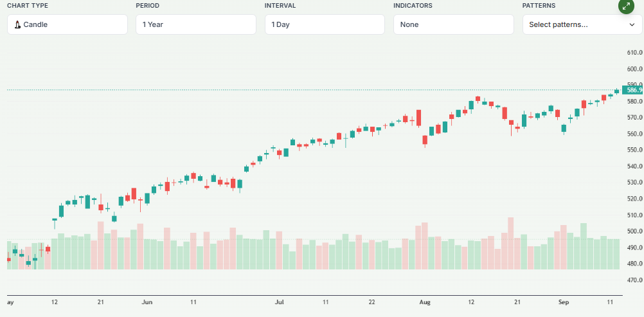Screen dimensions: 644x317
Task: Open the Indicators selector showing None
Action: click(453, 24)
